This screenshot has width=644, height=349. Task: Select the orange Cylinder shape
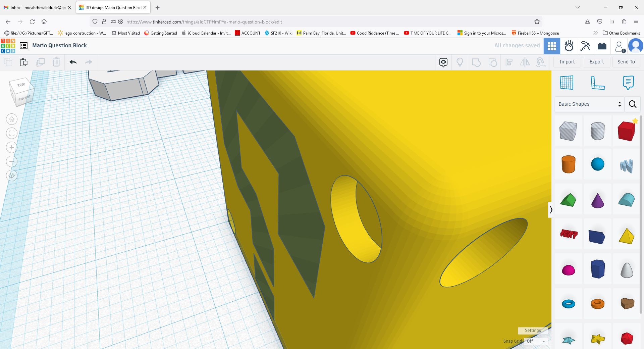568,164
